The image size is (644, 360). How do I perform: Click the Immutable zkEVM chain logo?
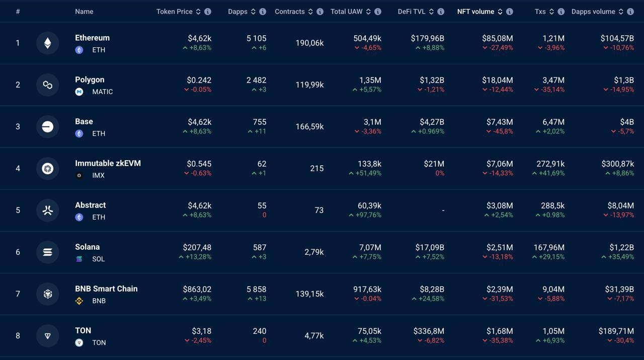48,169
